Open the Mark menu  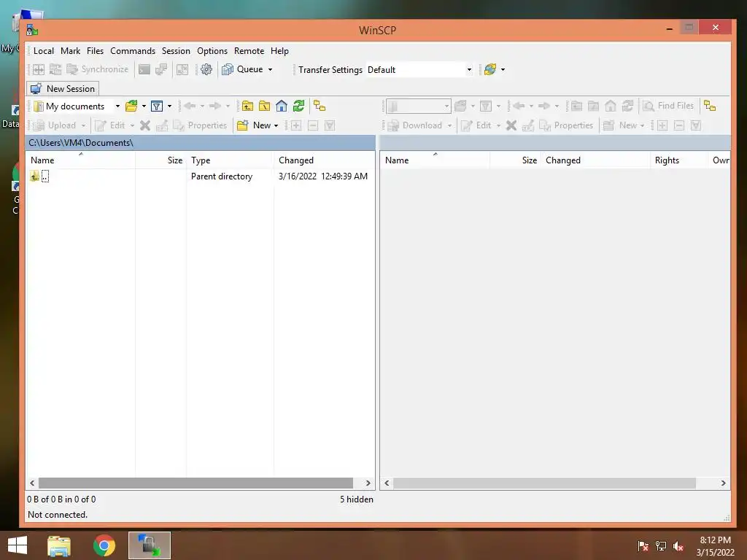coord(71,51)
